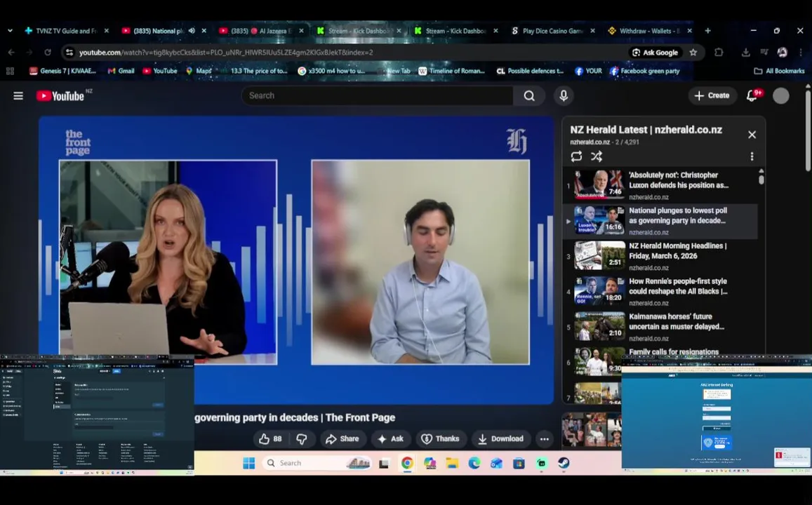Open playlist three-dot options menu
This screenshot has width=812, height=505.
coord(752,156)
